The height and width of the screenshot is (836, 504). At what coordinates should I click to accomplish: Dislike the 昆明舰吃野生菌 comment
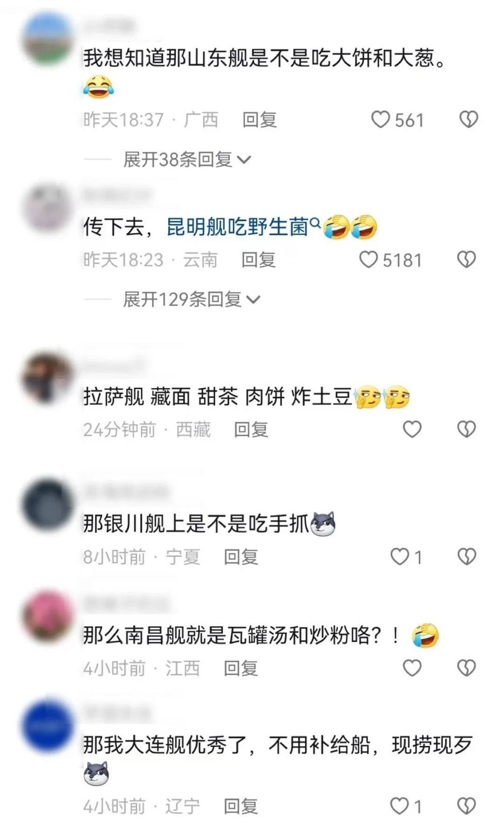tap(467, 259)
